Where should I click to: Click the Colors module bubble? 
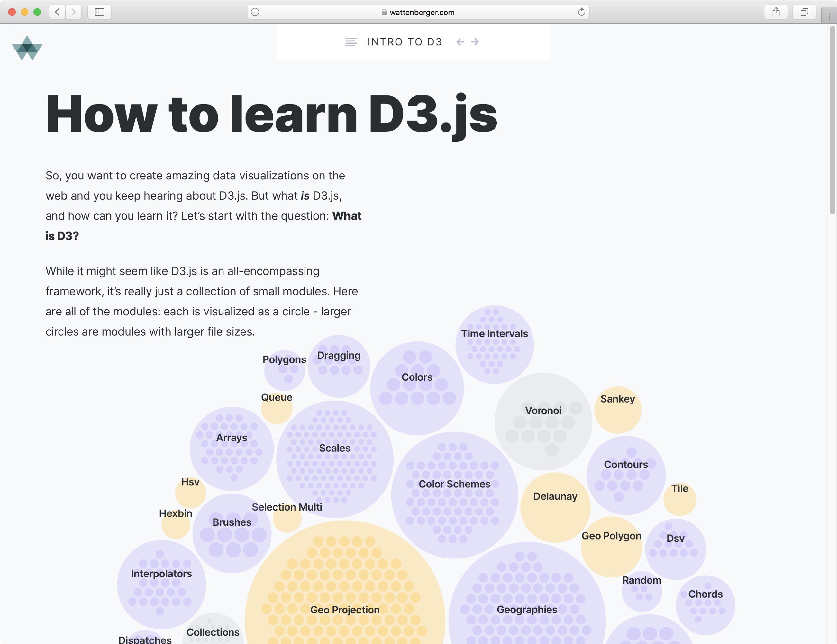[x=417, y=388]
